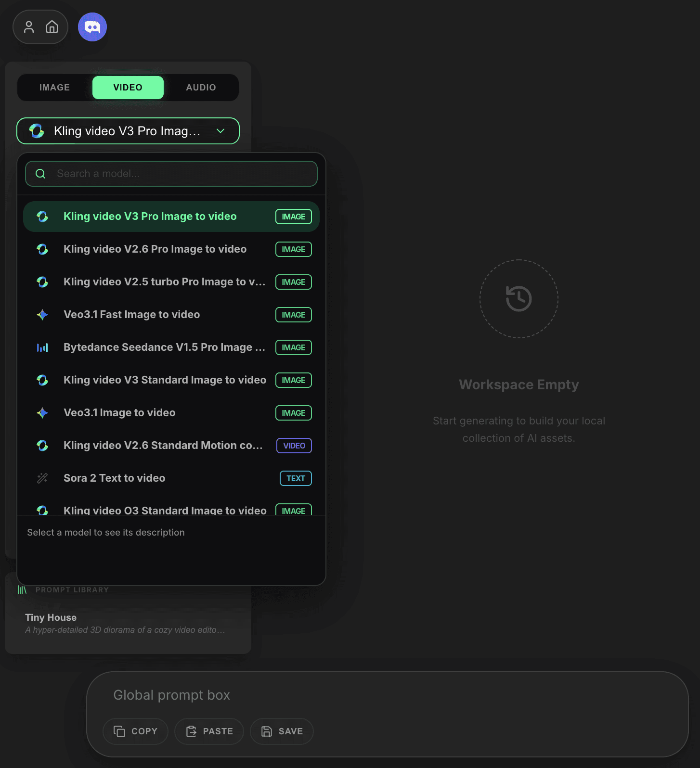Choose Kling video V3 Pro Image to video
This screenshot has width=700, height=768.
[171, 217]
